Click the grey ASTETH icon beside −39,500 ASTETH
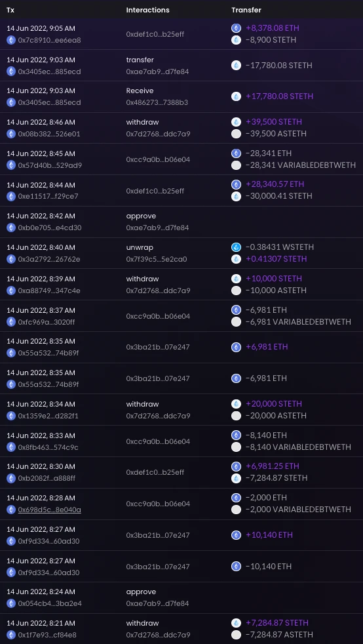This screenshot has height=644, width=363. [x=236, y=134]
